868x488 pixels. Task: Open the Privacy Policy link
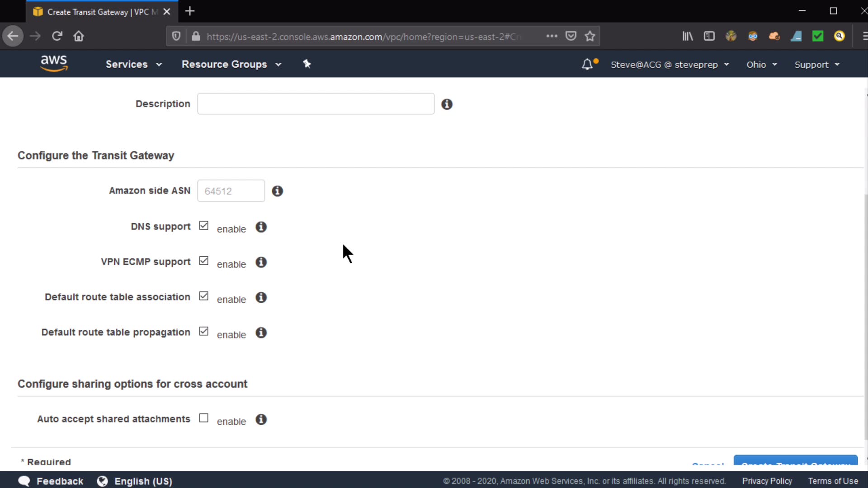point(767,481)
